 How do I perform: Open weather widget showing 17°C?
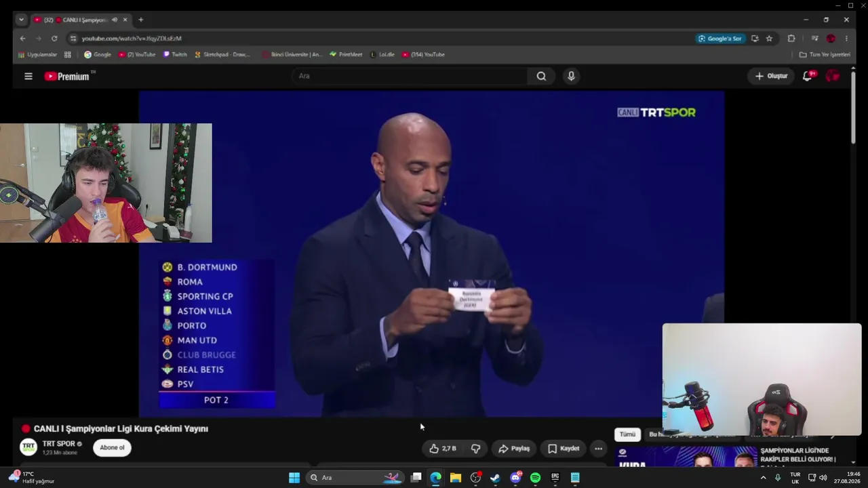(x=33, y=478)
